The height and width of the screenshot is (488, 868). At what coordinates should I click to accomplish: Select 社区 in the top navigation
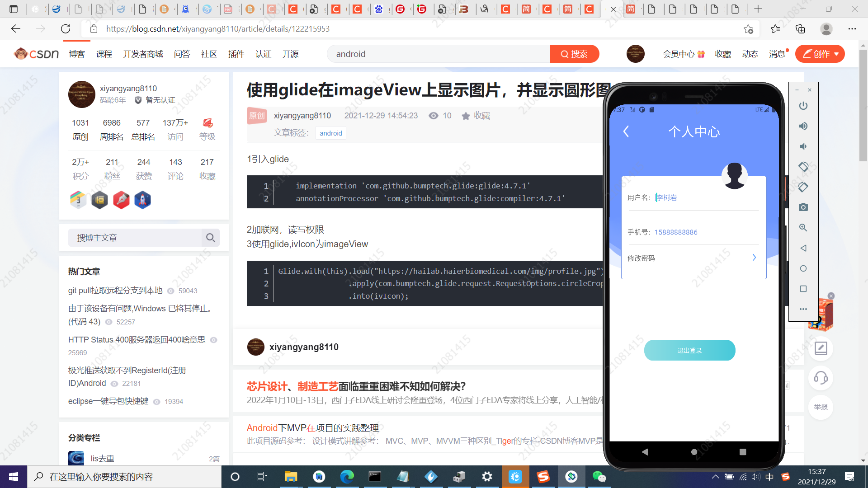(x=208, y=54)
